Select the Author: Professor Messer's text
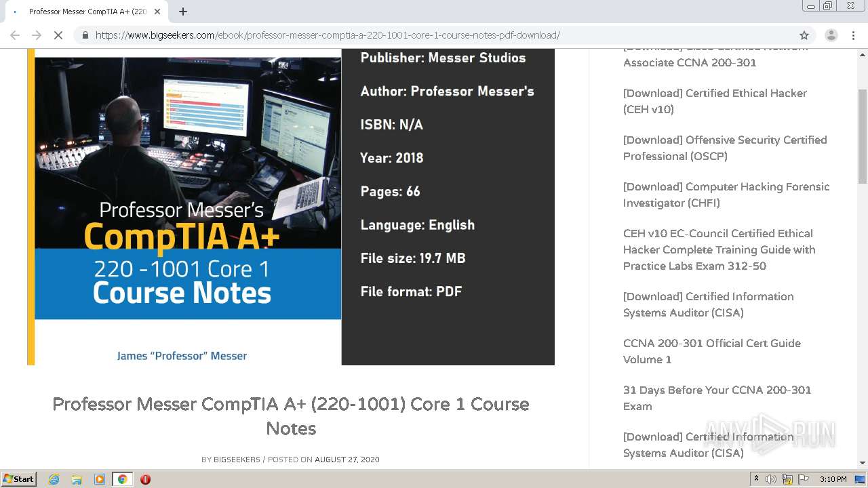The height and width of the screenshot is (488, 868). tap(447, 91)
